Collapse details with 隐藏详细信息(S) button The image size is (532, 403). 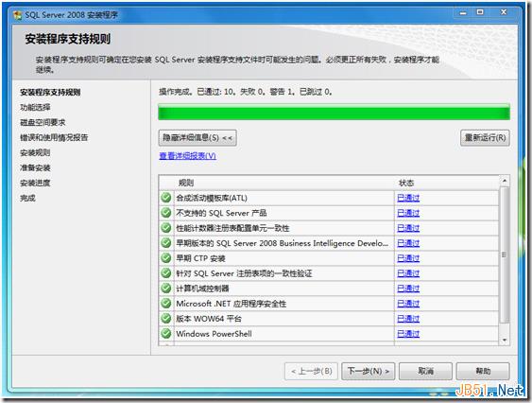click(197, 137)
